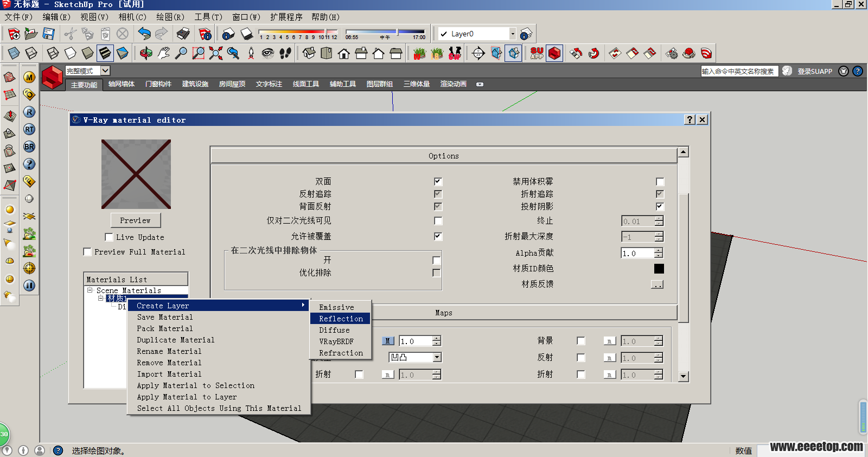Click the Preview button
This screenshot has width=868, height=457.
point(136,220)
